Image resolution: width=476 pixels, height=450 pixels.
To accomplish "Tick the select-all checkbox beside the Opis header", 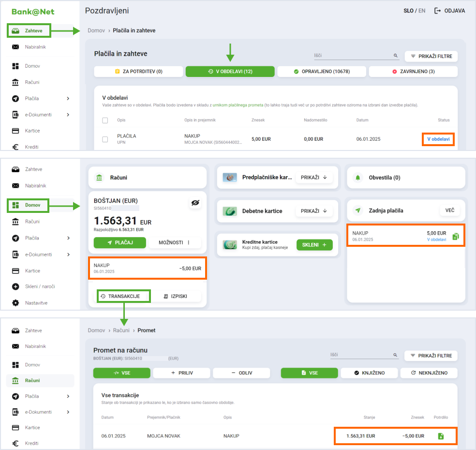I will 105,120.
